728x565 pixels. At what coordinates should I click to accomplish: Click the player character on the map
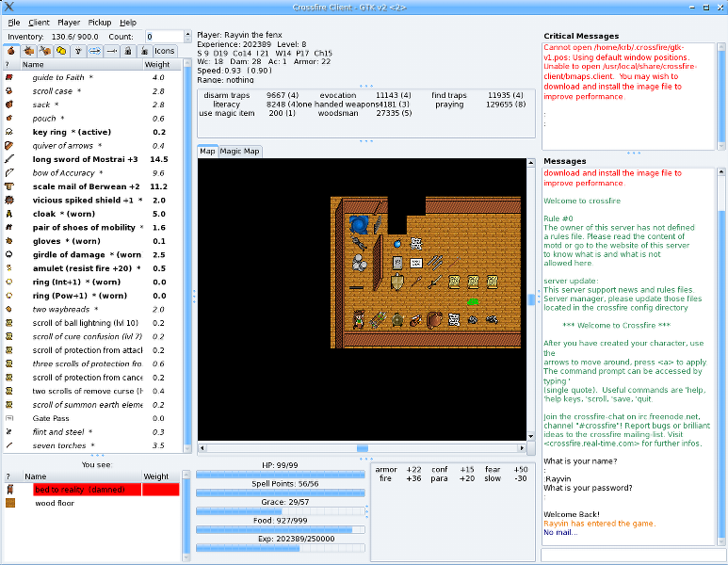(360, 319)
